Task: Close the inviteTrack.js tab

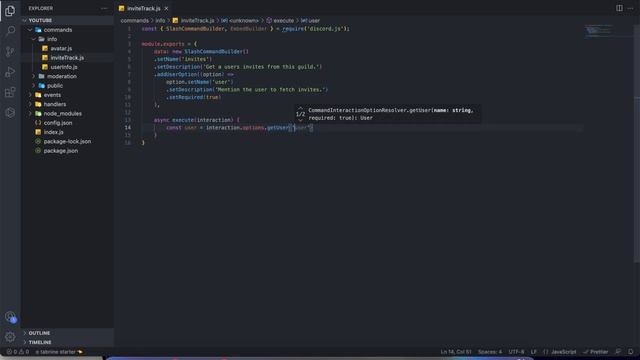Action: (x=166, y=8)
